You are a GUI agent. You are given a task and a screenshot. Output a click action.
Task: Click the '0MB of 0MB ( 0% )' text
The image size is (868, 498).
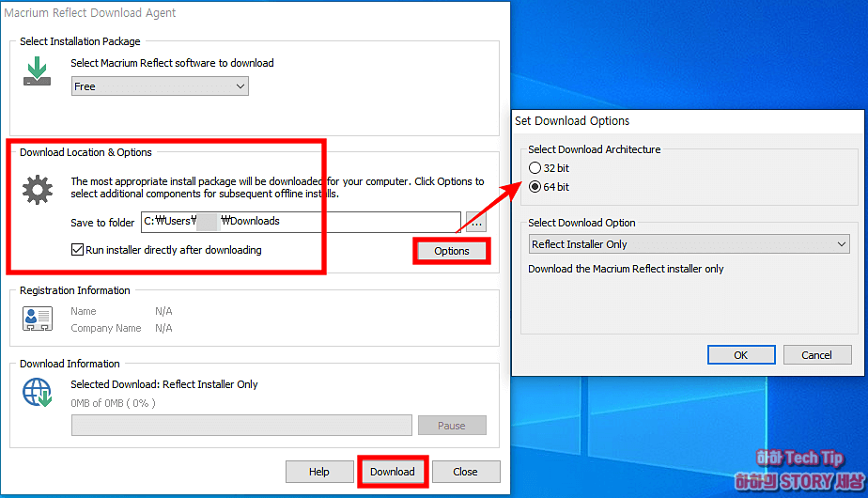point(113,403)
